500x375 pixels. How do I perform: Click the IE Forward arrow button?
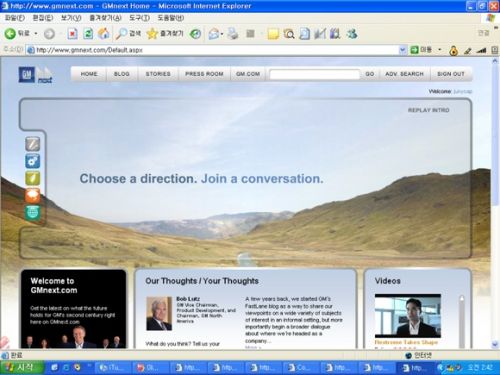[x=49, y=34]
